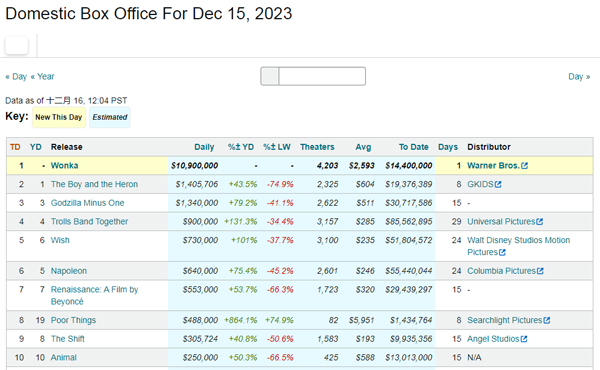Go to previous « Year link
600x370 pixels.
point(42,77)
